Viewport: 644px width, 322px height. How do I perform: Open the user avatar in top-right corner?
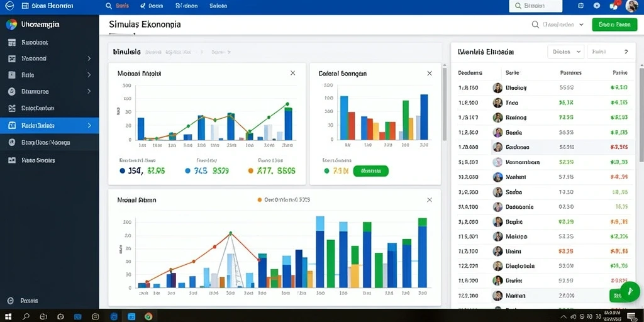pos(631,6)
